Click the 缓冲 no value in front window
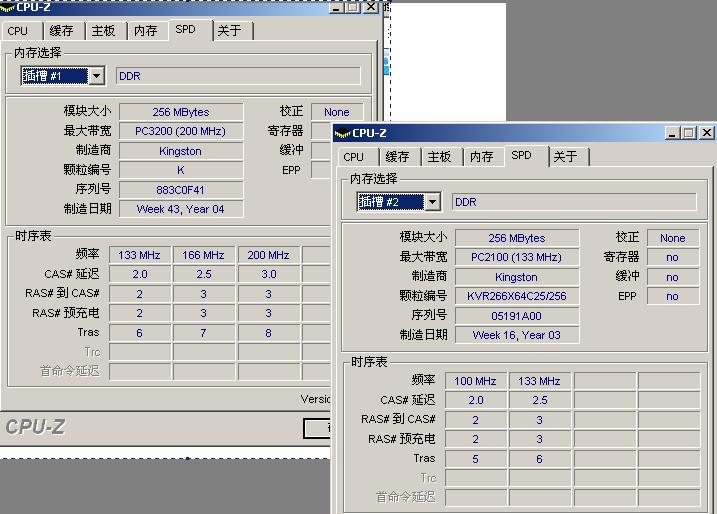The height and width of the screenshot is (514, 717). pyautogui.click(x=673, y=277)
